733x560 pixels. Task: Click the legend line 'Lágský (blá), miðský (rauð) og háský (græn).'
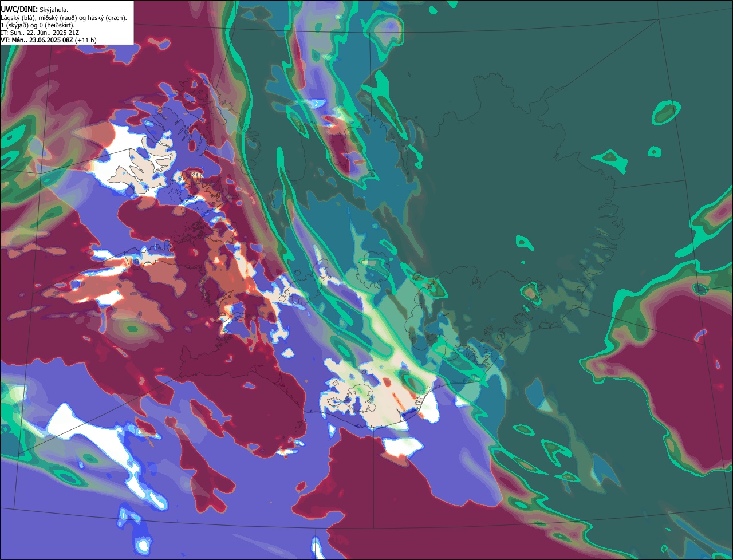[64, 18]
